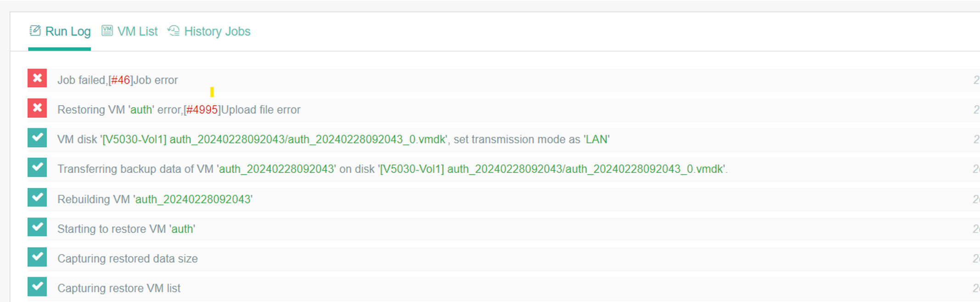Click red X icon beside Upload file error
Screen dimensions: 980x302
tap(37, 108)
